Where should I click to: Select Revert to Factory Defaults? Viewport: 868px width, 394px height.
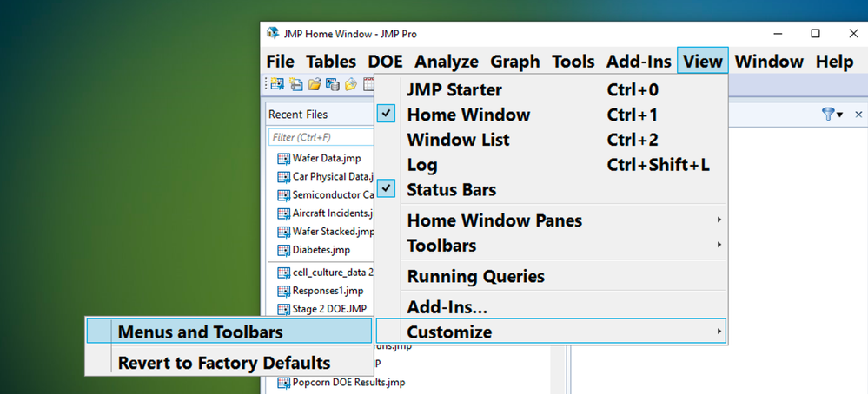[x=229, y=363]
